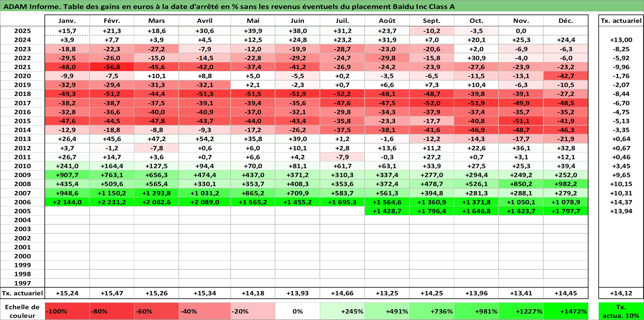Select the Févr. column header
This screenshot has height=320, width=644.
point(112,21)
